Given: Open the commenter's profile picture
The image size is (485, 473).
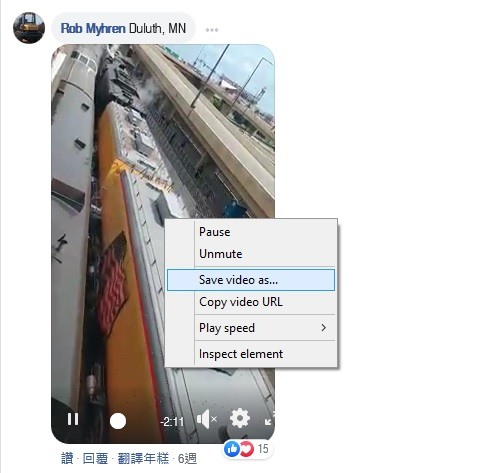Looking at the screenshot, I should coord(29,28).
